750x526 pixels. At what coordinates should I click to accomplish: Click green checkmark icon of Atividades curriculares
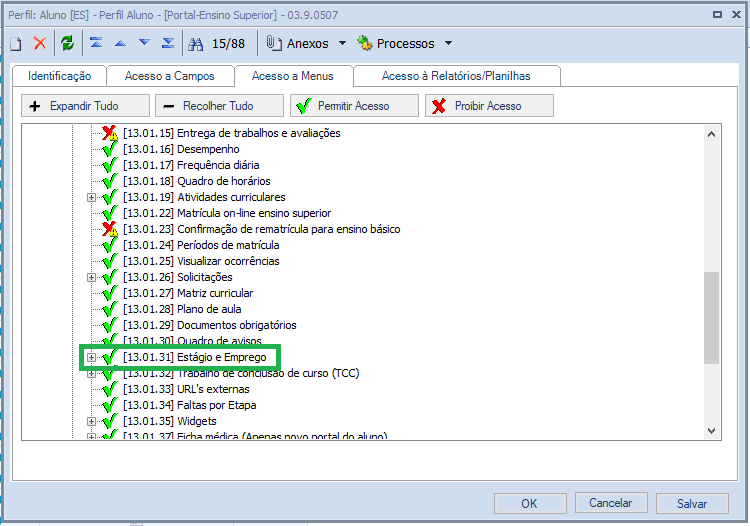click(x=110, y=197)
